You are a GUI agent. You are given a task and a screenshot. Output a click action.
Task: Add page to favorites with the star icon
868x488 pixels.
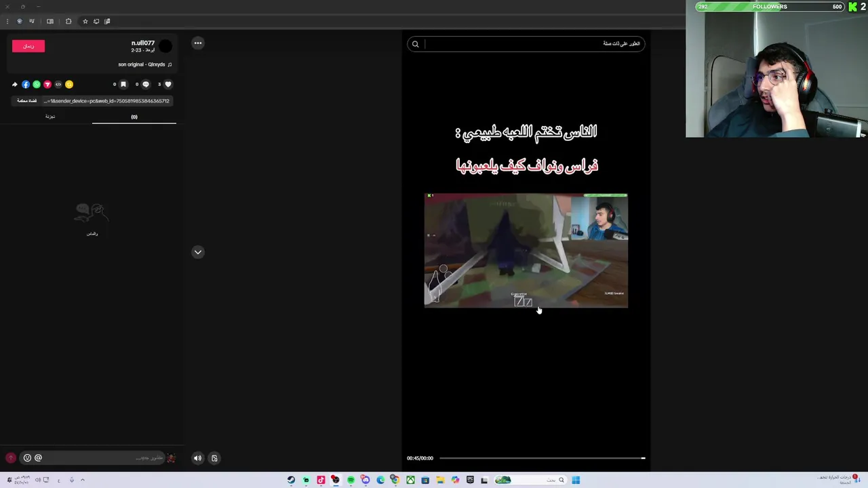(85, 21)
